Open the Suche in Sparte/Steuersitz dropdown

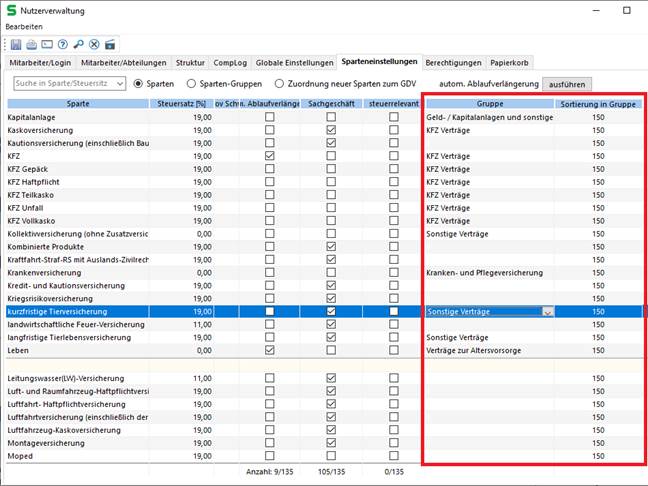click(118, 84)
